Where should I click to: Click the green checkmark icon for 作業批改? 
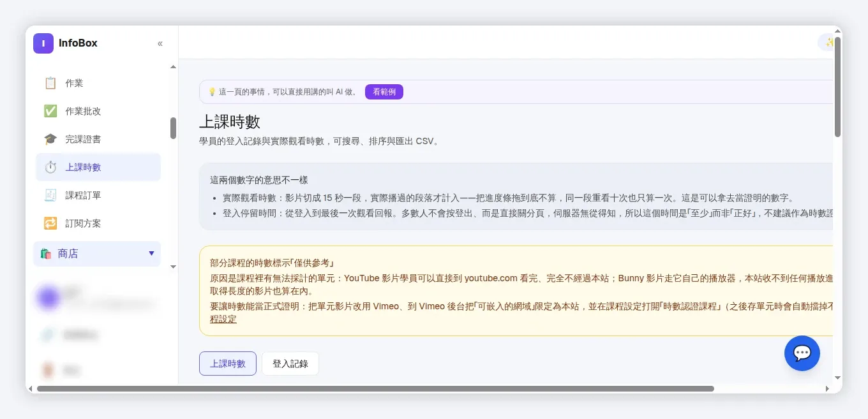click(50, 111)
